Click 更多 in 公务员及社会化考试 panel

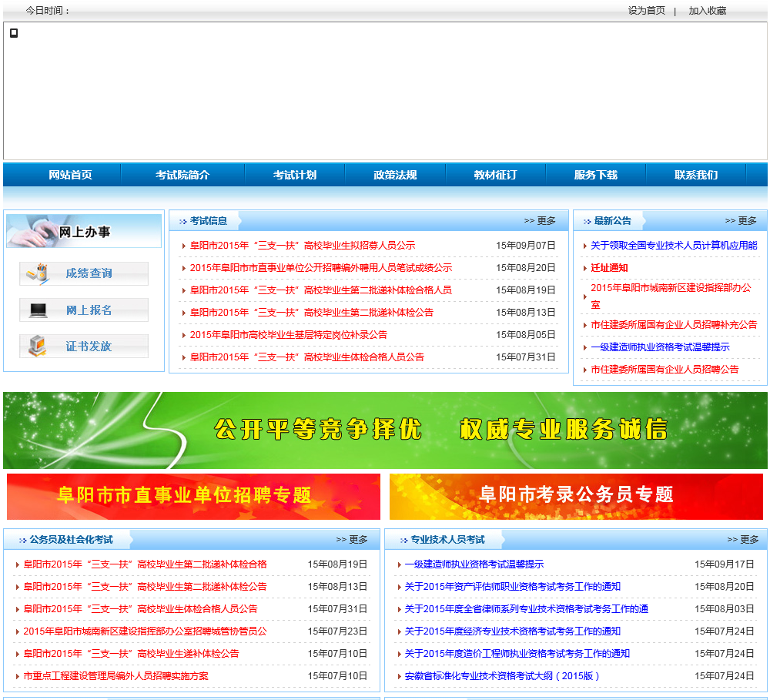coord(352,539)
